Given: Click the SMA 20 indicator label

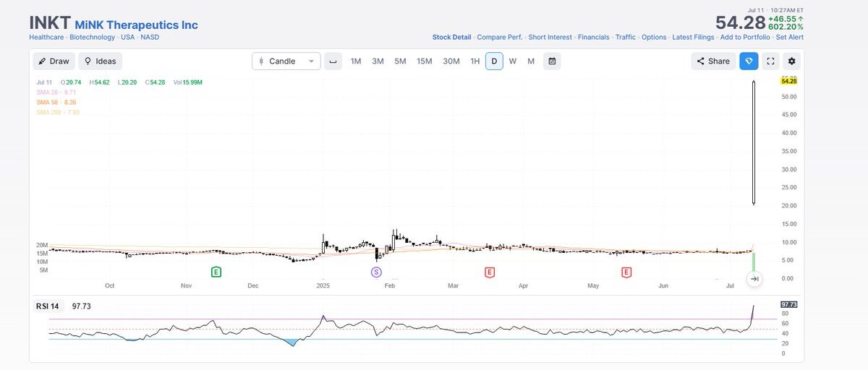Looking at the screenshot, I should pyautogui.click(x=56, y=92).
